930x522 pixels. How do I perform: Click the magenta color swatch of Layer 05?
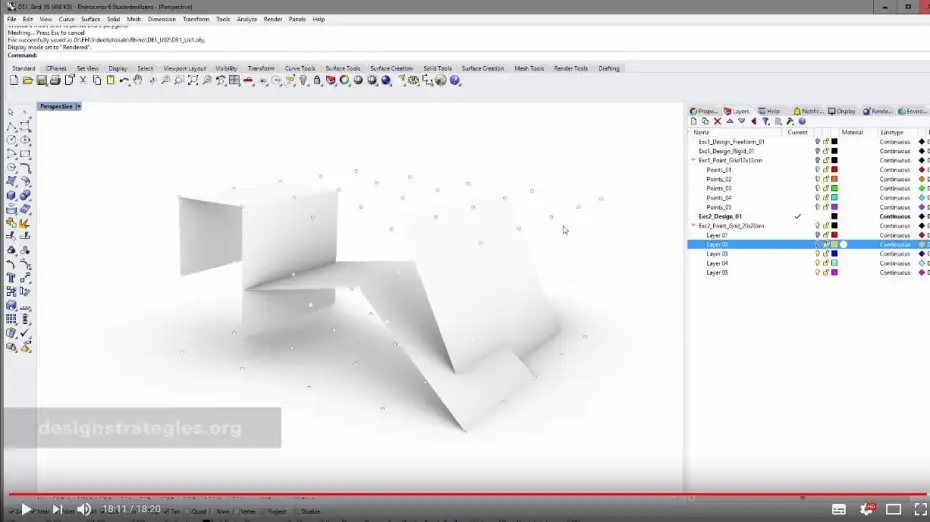coord(835,273)
